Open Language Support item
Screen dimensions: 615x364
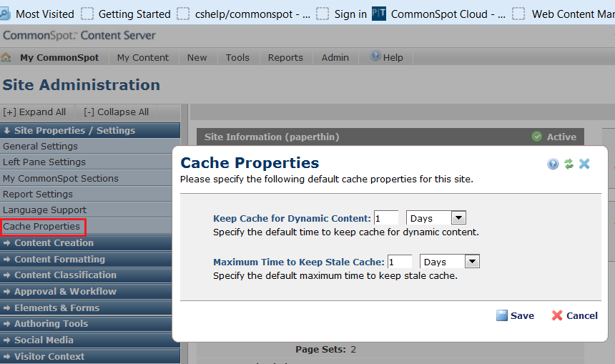tap(45, 210)
